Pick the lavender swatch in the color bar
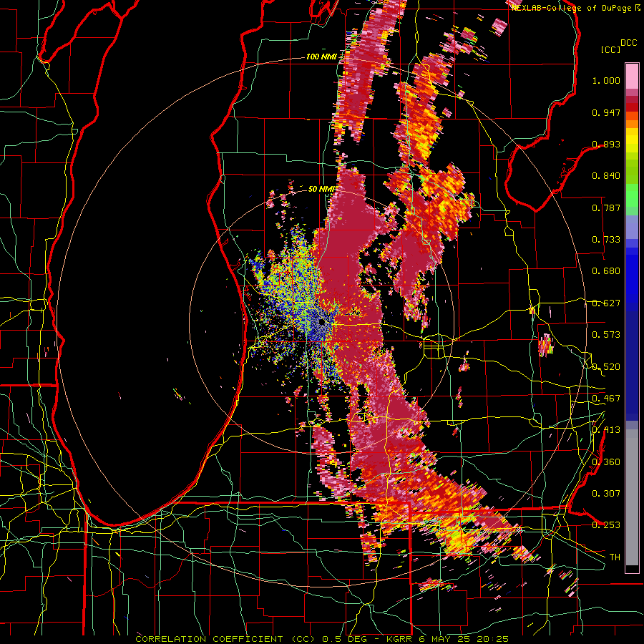 click(632, 227)
